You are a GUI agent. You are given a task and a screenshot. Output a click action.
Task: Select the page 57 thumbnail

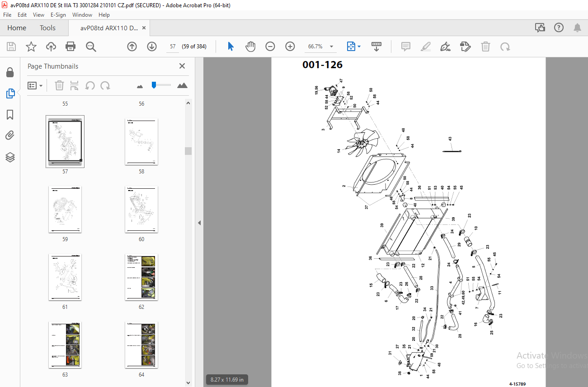(65, 142)
